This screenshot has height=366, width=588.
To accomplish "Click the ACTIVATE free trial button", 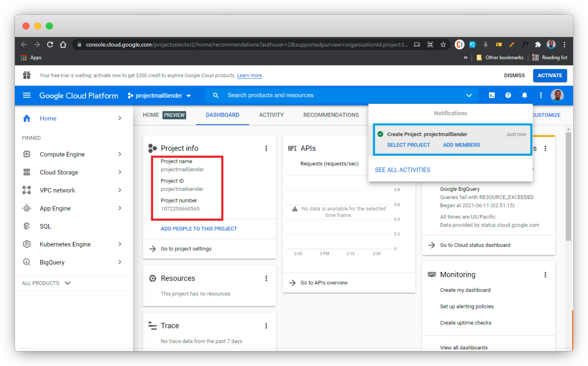I will [x=550, y=75].
